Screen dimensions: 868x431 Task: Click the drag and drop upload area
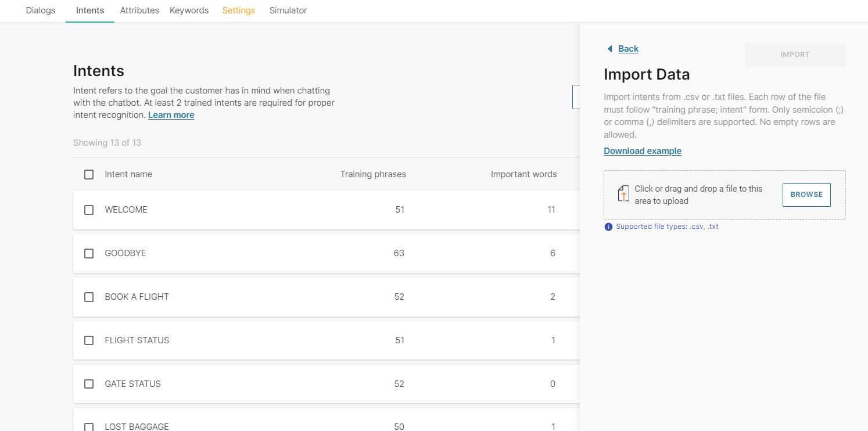tap(697, 195)
